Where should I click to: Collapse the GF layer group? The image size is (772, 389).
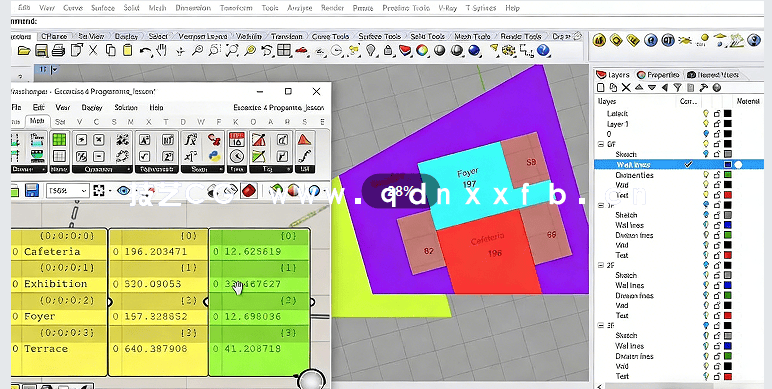[601, 144]
